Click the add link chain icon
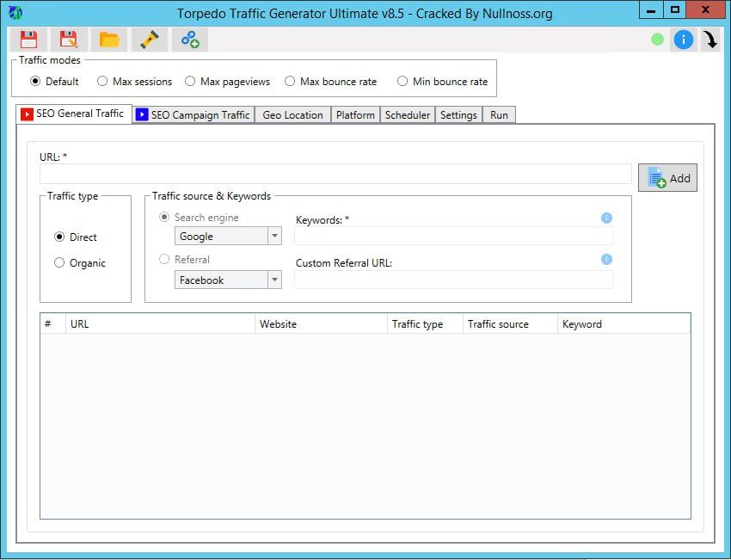Viewport: 731px width, 560px height. click(x=190, y=40)
